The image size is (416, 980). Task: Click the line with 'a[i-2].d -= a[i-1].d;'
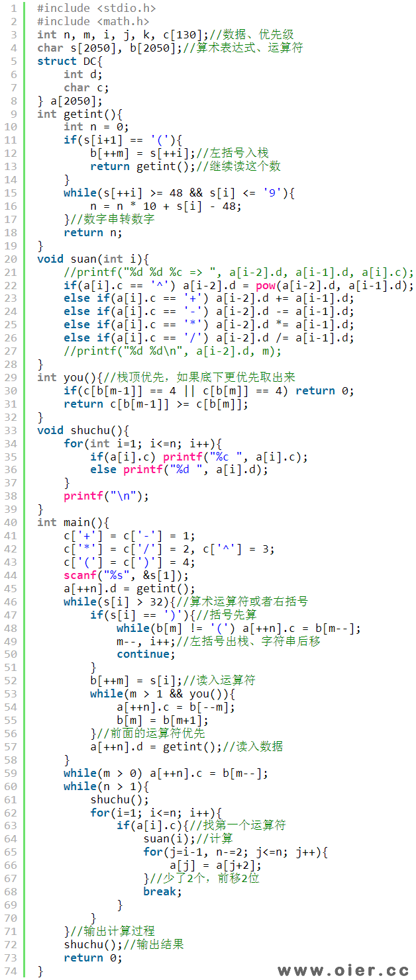tap(209, 312)
